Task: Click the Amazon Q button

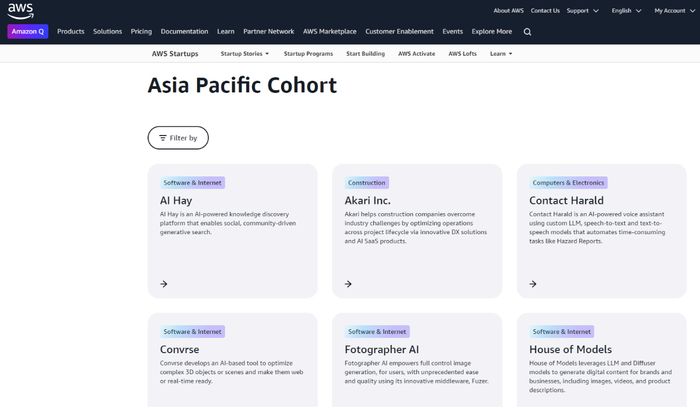Action: [28, 32]
